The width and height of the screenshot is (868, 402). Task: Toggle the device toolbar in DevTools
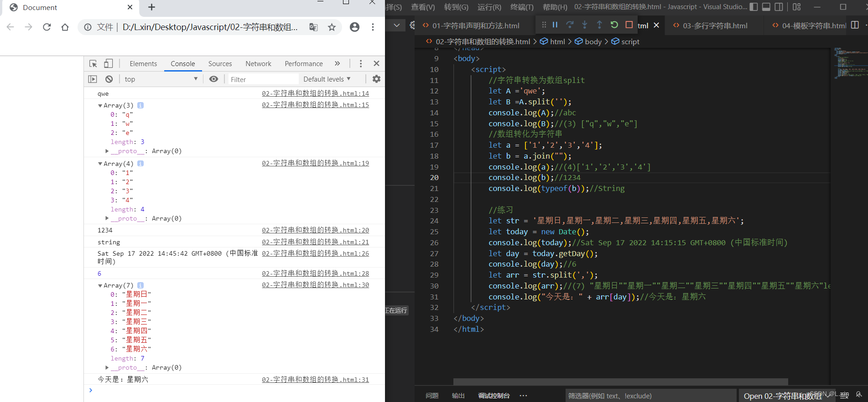(x=109, y=63)
